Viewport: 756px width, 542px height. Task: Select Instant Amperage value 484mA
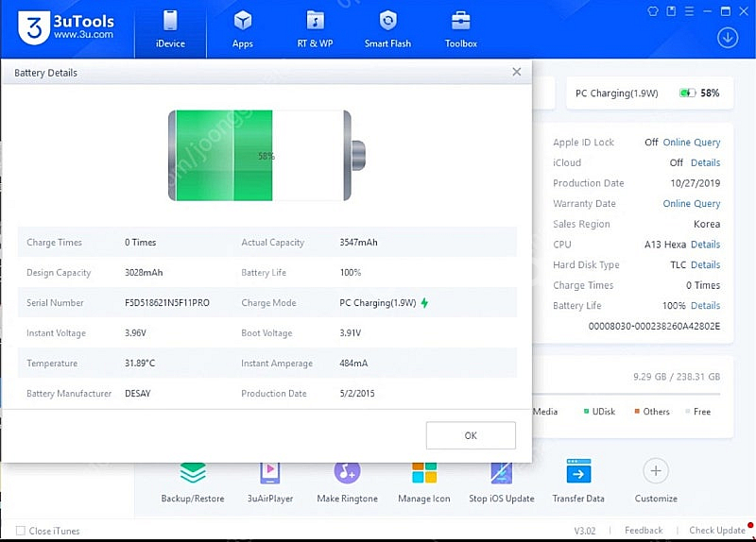[x=353, y=364]
